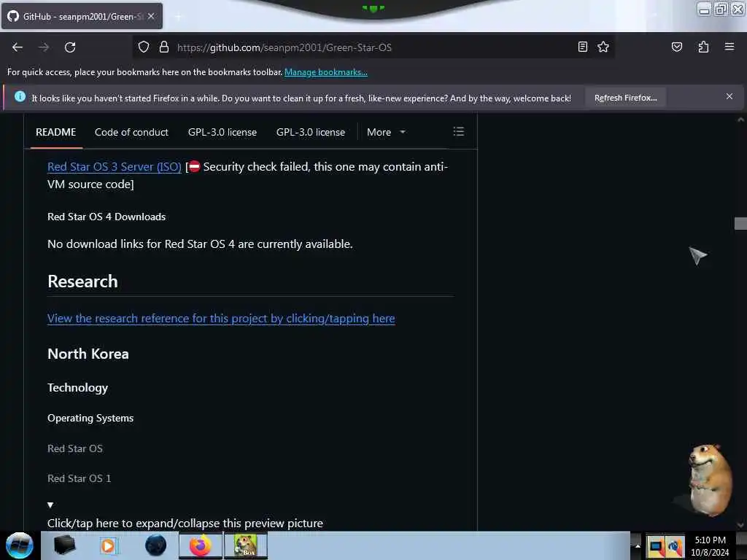747x560 pixels.
Task: Click the 'Red Star OS 1' heading
Action: [x=79, y=478]
